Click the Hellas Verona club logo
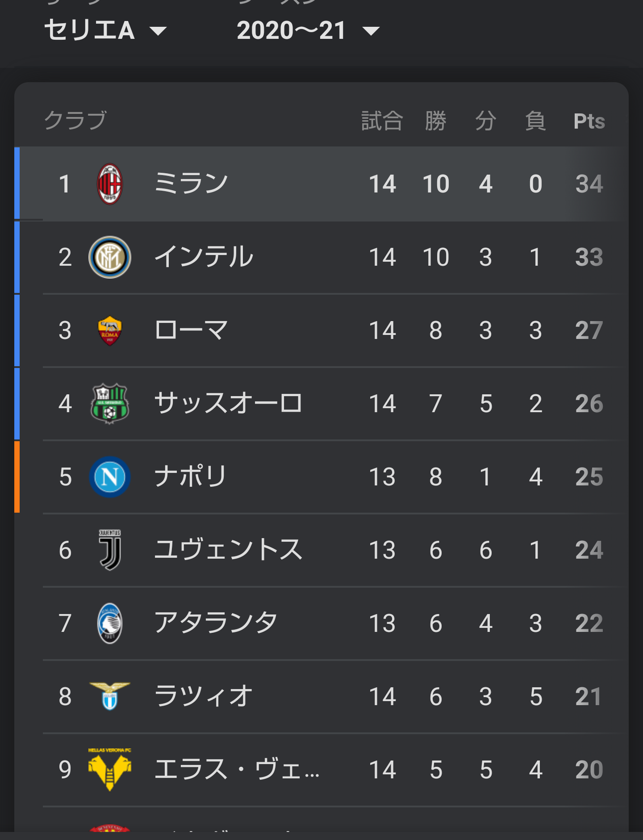This screenshot has width=643, height=840. tap(110, 769)
